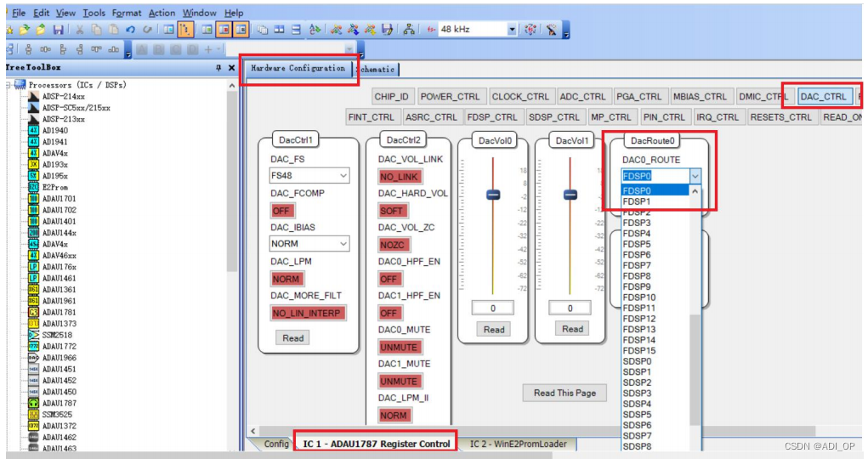Collapse the Processors (ICs / DSPs) tree node
Viewport: 868px width, 459px height.
(9, 85)
